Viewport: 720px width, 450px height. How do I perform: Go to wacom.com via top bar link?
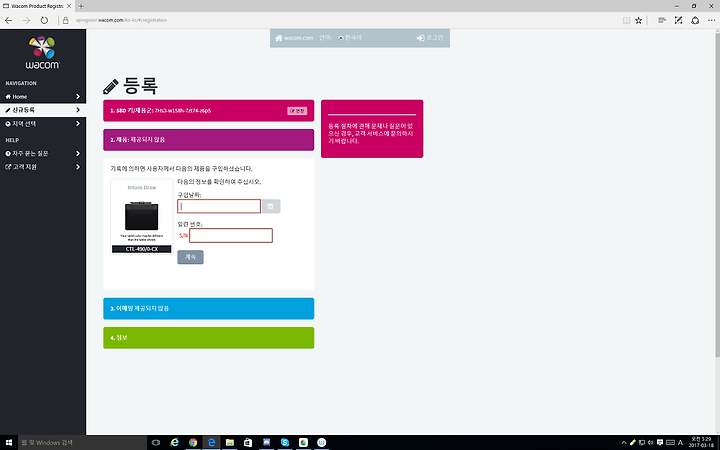[x=294, y=38]
